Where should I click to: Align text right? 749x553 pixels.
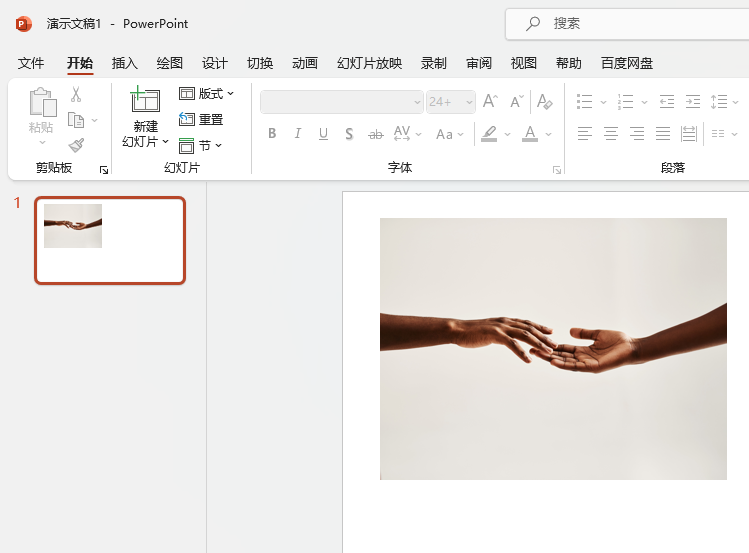637,134
